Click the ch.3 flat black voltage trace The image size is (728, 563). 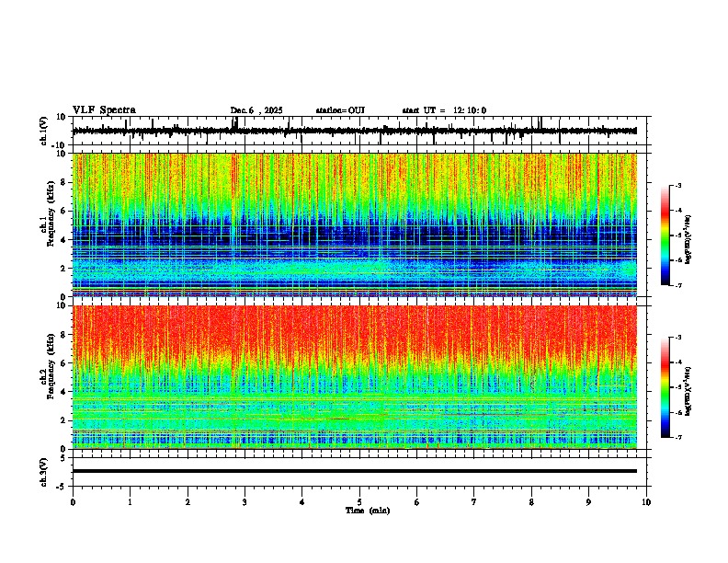pyautogui.click(x=355, y=471)
